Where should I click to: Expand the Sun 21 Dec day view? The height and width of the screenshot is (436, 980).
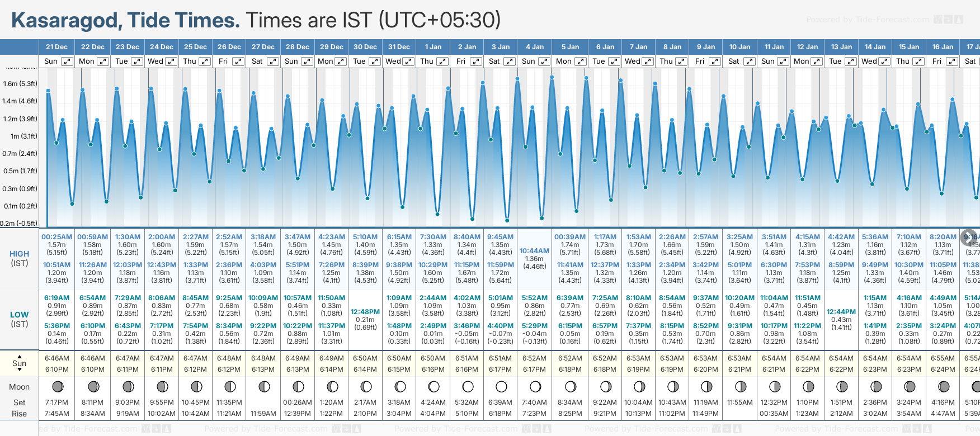tap(67, 61)
